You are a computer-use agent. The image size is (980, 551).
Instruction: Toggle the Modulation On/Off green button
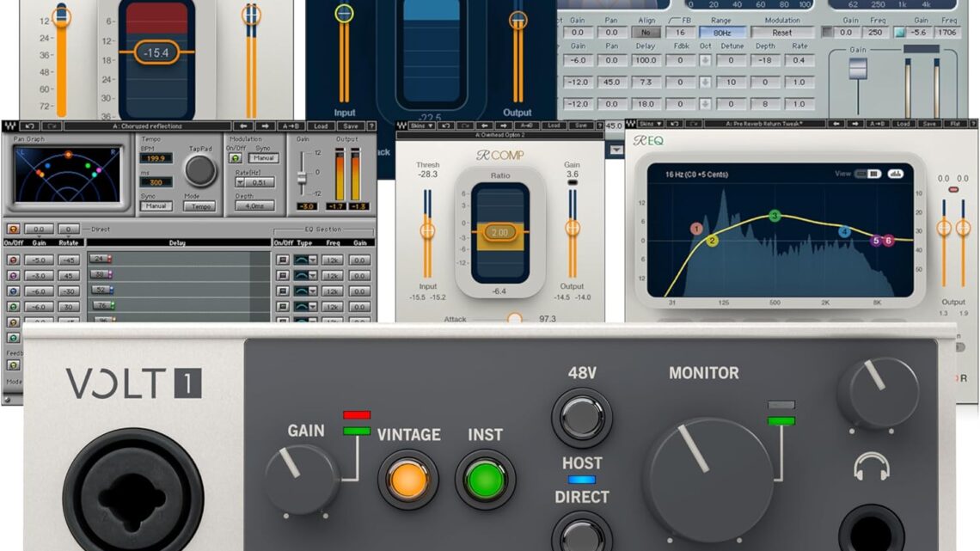click(x=234, y=158)
